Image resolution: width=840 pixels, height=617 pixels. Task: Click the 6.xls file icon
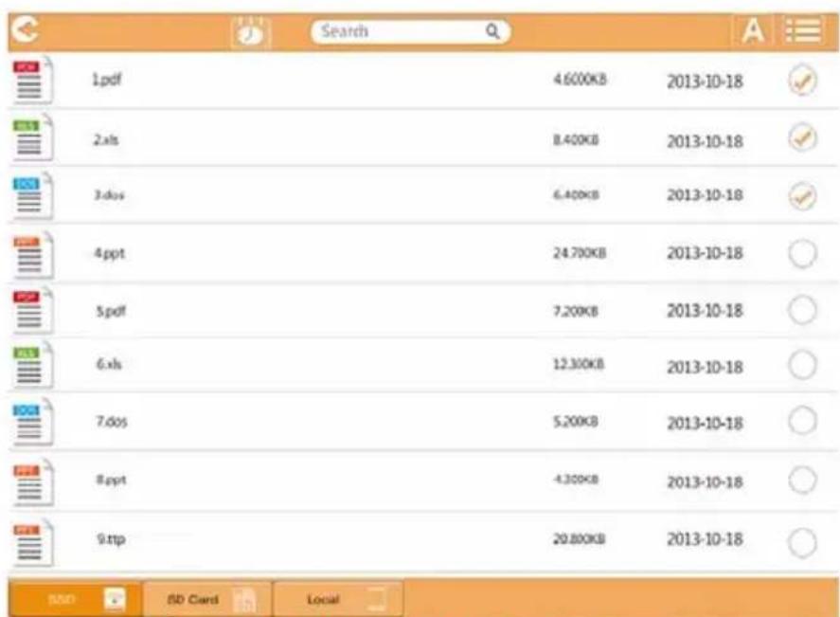tap(32, 366)
